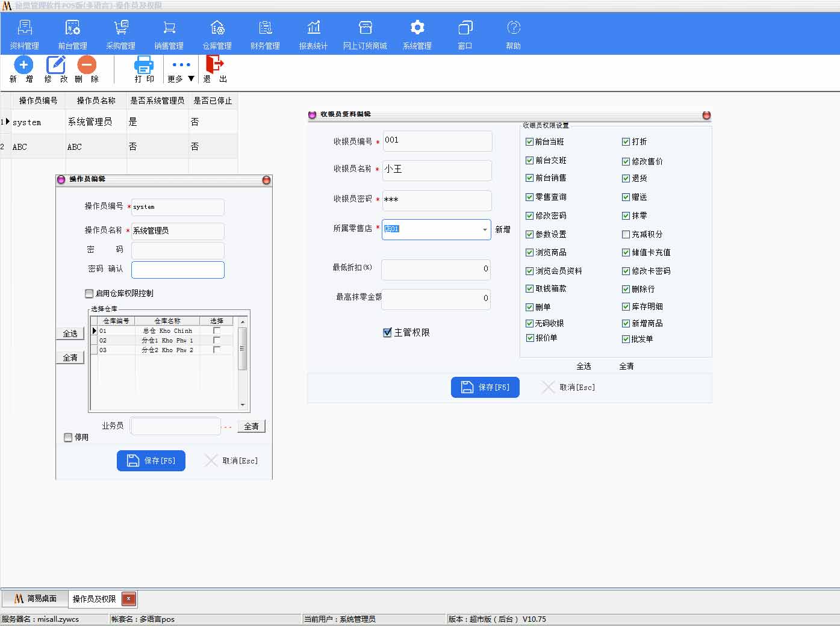The width and height of the screenshot is (840, 626).
Task: Open the 网上订货商城 shop icon
Action: pos(365,28)
